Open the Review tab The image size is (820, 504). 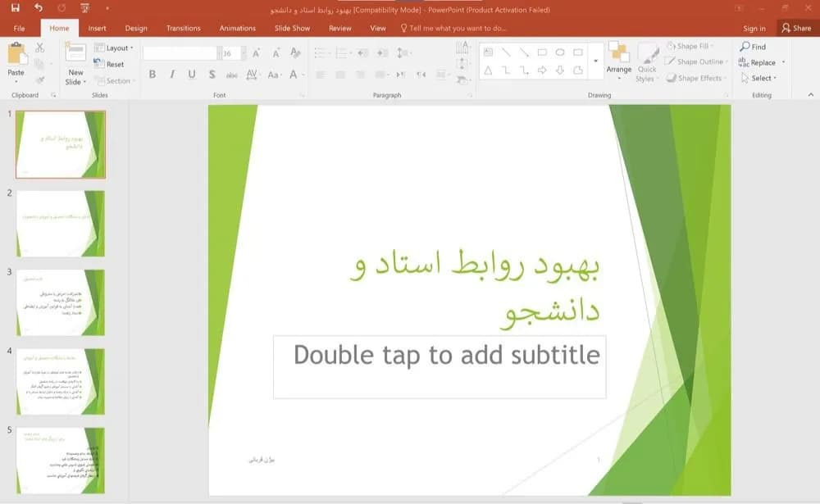[340, 28]
